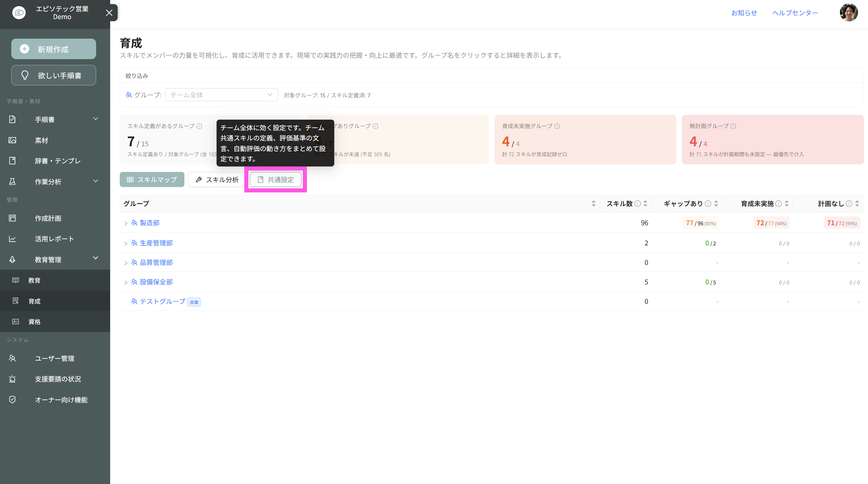Toggle sort on 計画なし column
This screenshot has height=484, width=868.
(857, 203)
